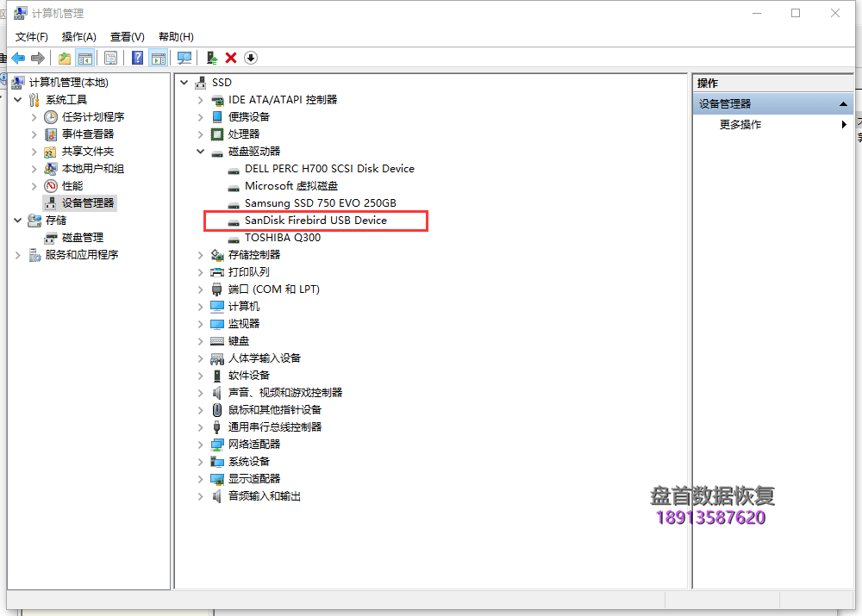862x616 pixels.
Task: Click the Forward arrow toolbar icon
Action: point(38,58)
